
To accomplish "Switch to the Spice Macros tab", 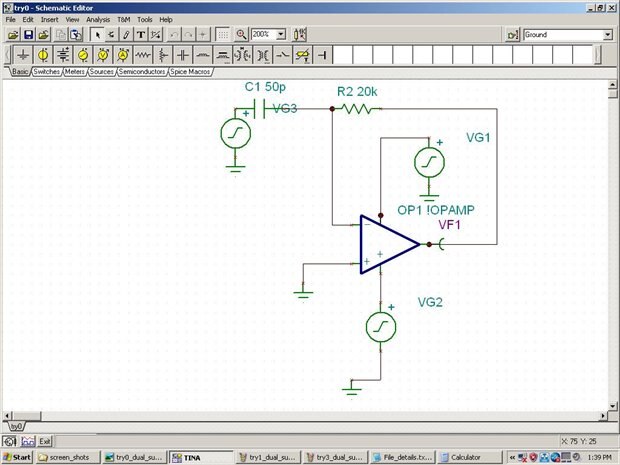I will click(190, 72).
